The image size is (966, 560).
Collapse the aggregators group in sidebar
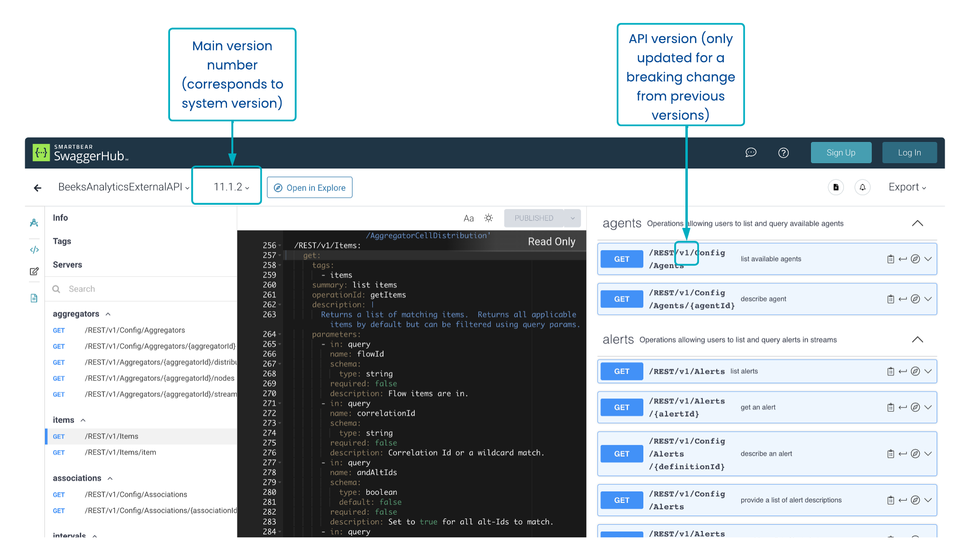[x=108, y=314]
